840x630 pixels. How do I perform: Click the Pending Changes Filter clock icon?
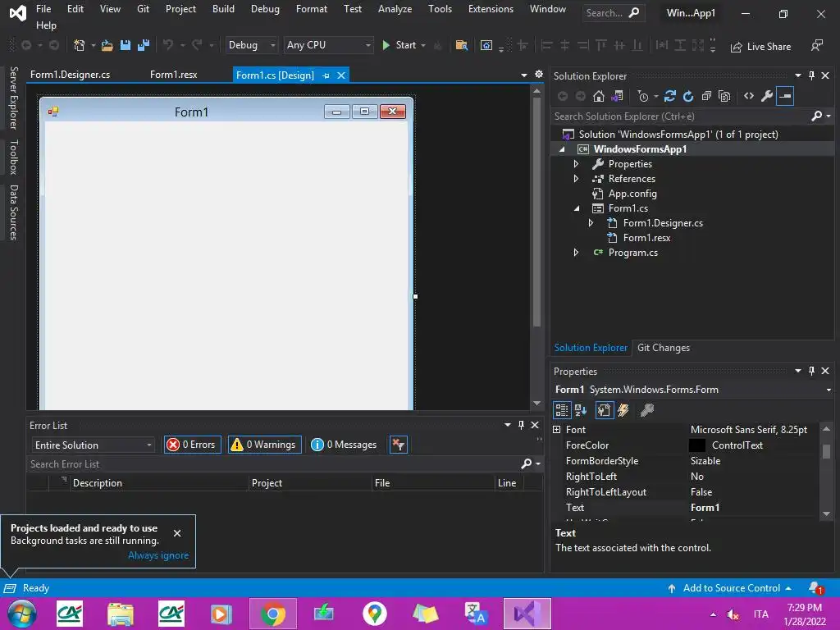pyautogui.click(x=643, y=96)
